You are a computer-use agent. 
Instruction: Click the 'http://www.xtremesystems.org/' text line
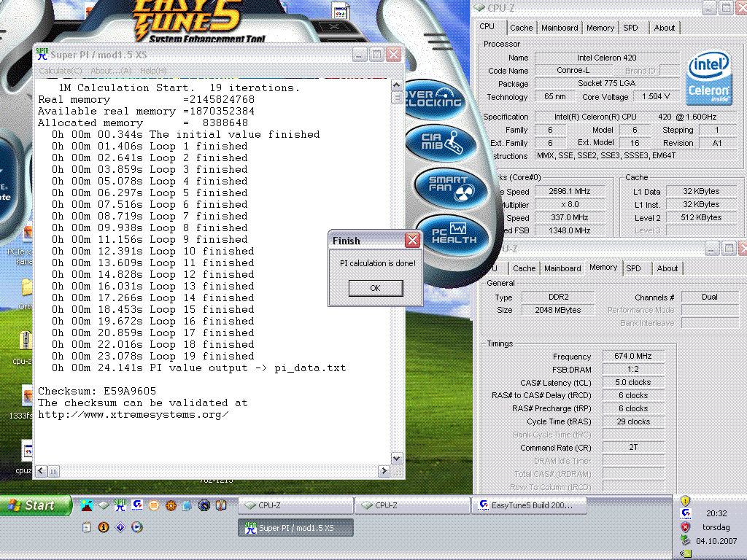133,414
